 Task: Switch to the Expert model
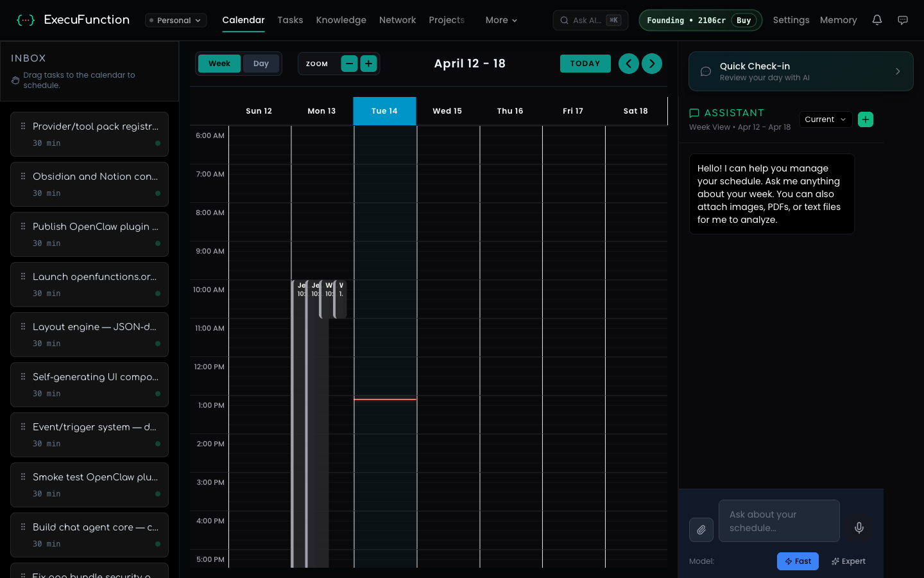(x=848, y=561)
